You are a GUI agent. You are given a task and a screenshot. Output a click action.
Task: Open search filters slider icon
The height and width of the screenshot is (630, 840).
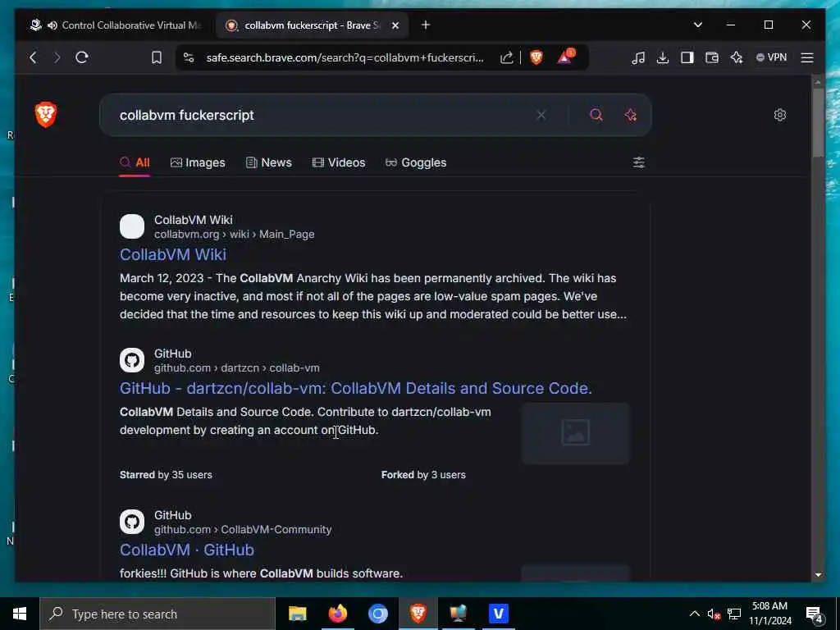pyautogui.click(x=638, y=162)
